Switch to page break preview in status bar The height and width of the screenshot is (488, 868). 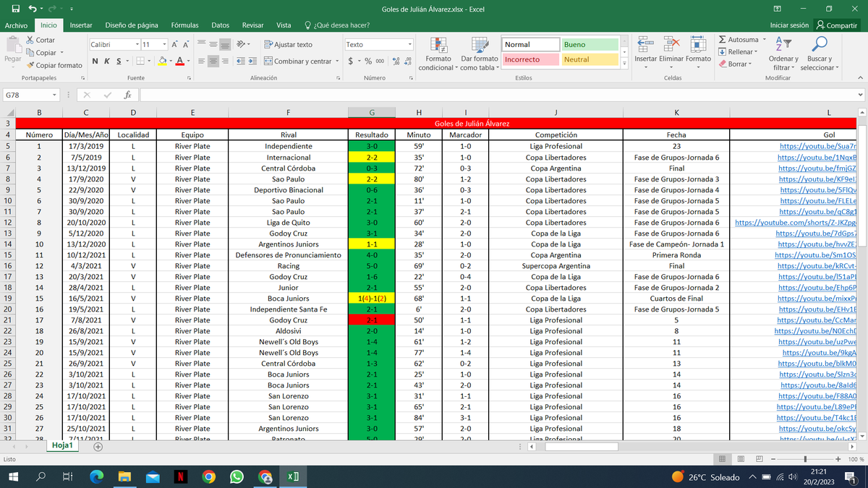(x=760, y=459)
